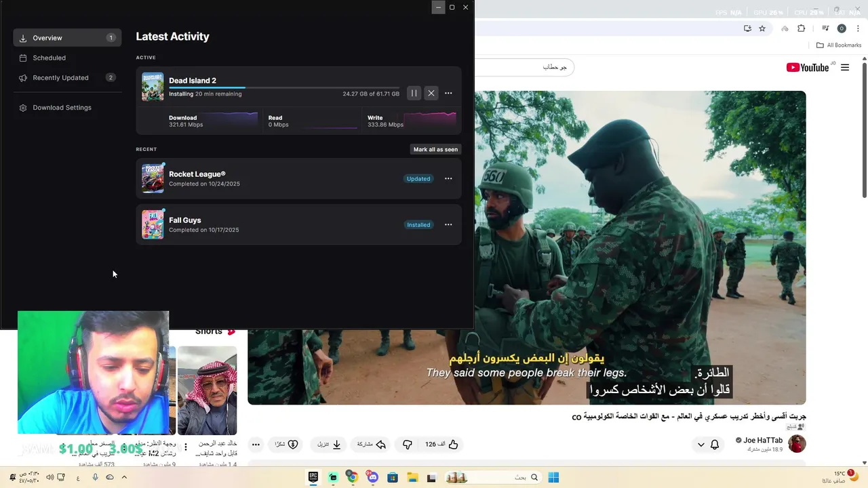The width and height of the screenshot is (868, 488).
Task: Open the Overview section in Epic sidebar
Action: 67,38
